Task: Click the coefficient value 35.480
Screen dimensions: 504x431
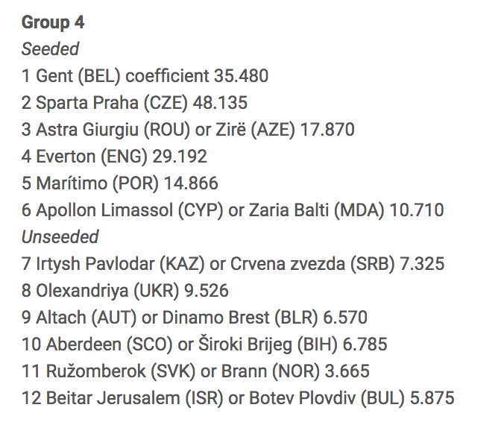Action: tap(241, 76)
